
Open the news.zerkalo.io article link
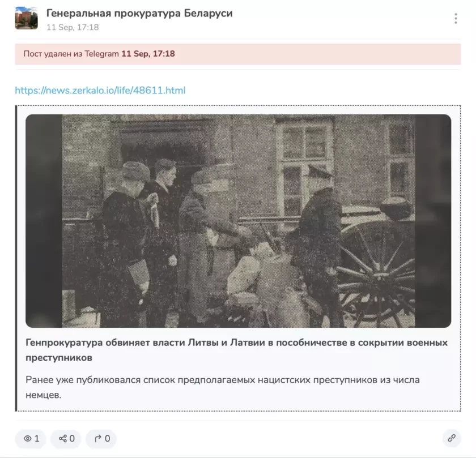pos(100,91)
